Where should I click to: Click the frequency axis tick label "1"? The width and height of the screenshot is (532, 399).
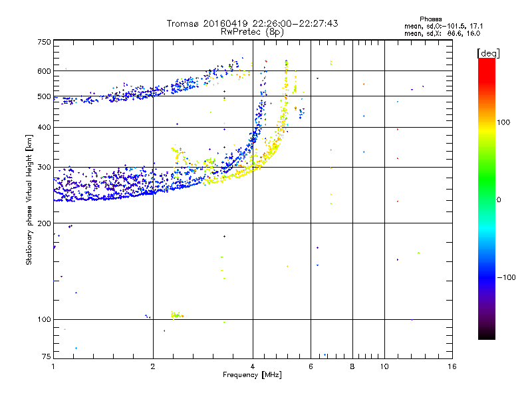coord(53,366)
